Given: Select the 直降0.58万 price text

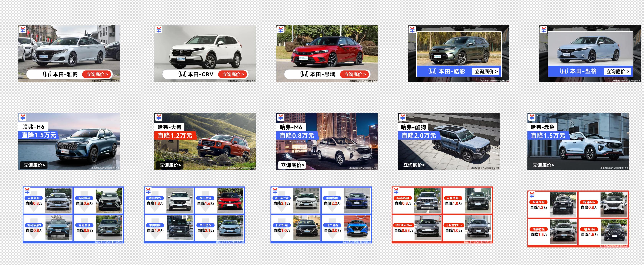Looking at the screenshot, I should pos(403,231).
